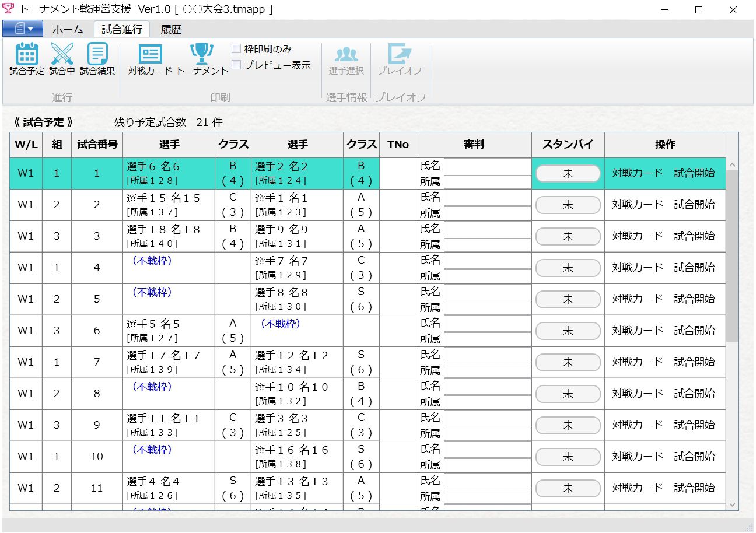The image size is (756, 533).
Task: Click the 試合中 crossed swords icon
Action: [62, 54]
